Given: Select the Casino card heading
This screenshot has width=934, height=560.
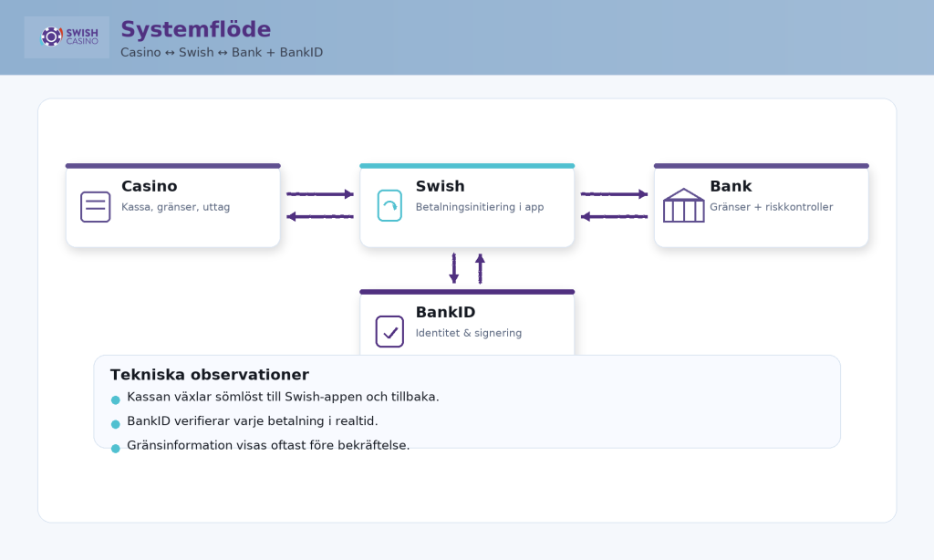Looking at the screenshot, I should (x=150, y=186).
